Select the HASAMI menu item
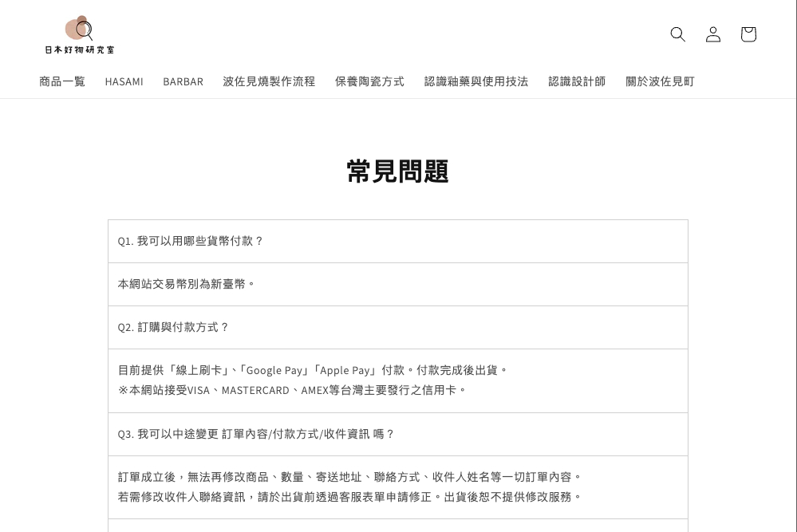The width and height of the screenshot is (797, 532). click(124, 81)
